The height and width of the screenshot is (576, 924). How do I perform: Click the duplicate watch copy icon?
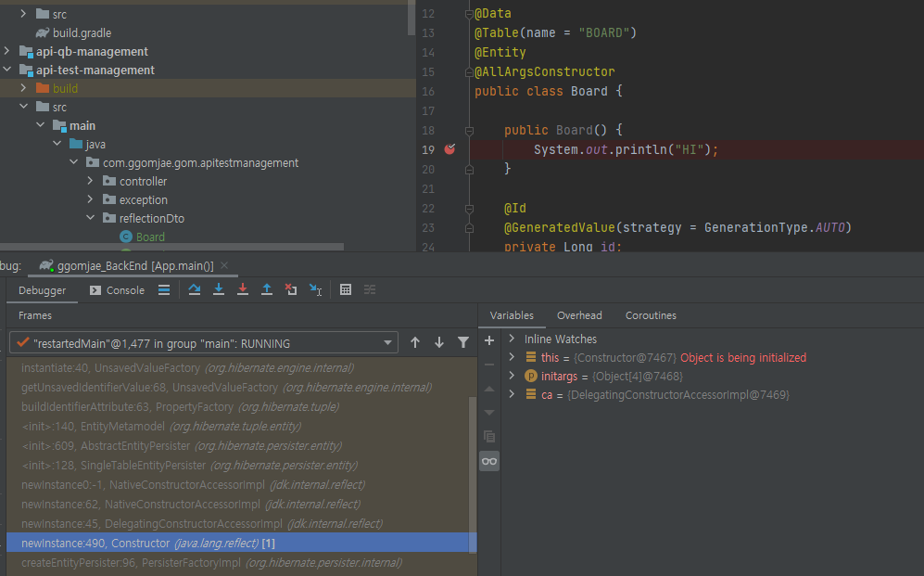[x=489, y=437]
